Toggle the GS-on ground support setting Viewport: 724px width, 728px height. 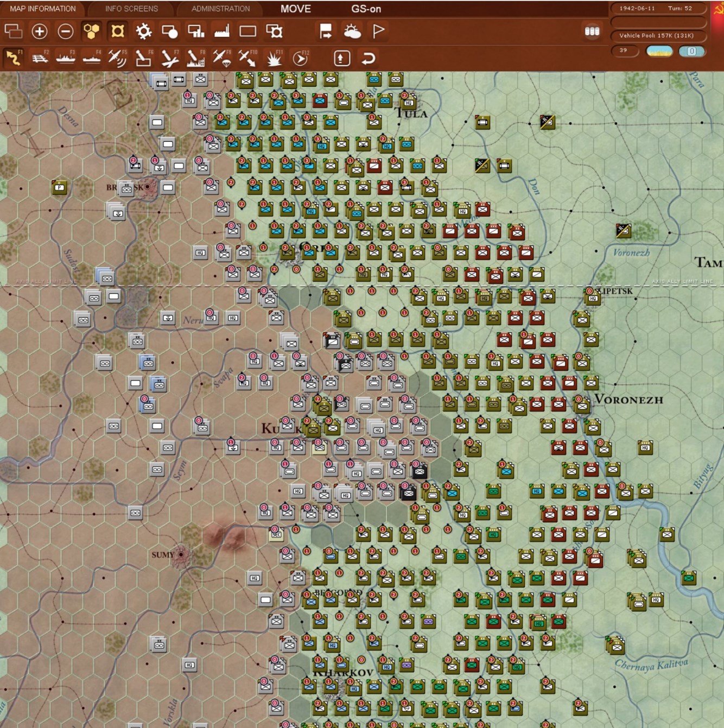pos(366,9)
